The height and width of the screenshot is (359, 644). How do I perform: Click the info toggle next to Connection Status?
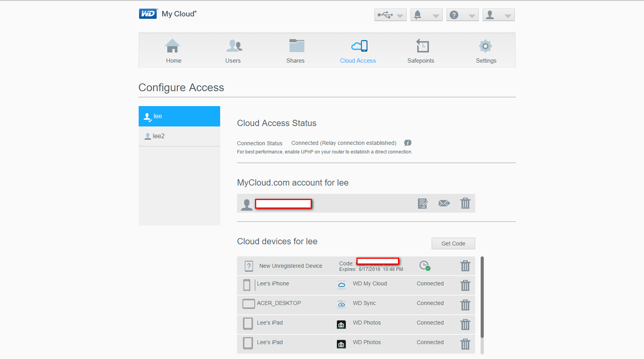pos(407,143)
